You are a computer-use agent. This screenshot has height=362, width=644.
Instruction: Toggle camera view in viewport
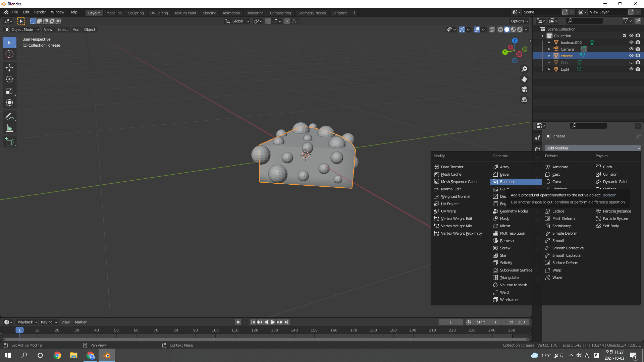pyautogui.click(x=524, y=89)
